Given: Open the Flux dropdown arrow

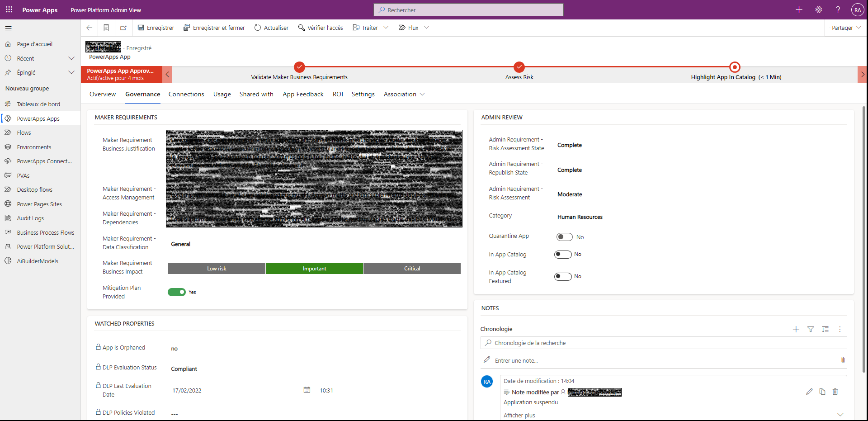Looking at the screenshot, I should tap(426, 28).
